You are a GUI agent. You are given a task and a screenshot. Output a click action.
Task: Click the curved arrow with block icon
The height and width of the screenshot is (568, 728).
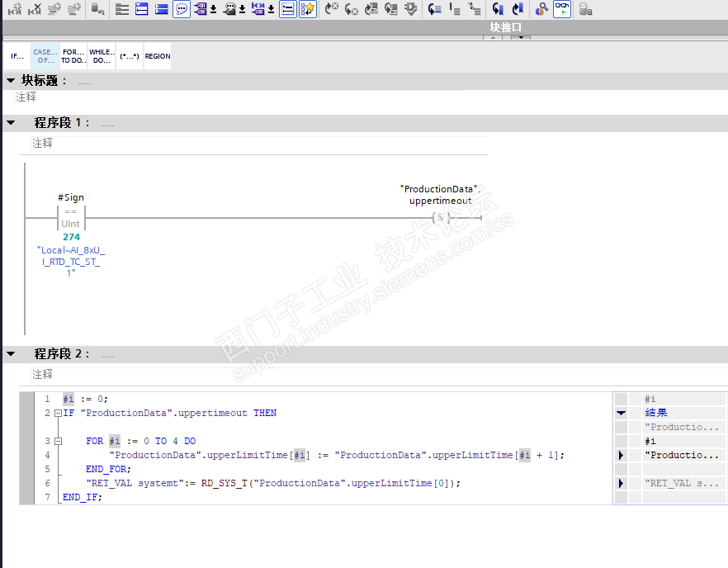point(371,9)
